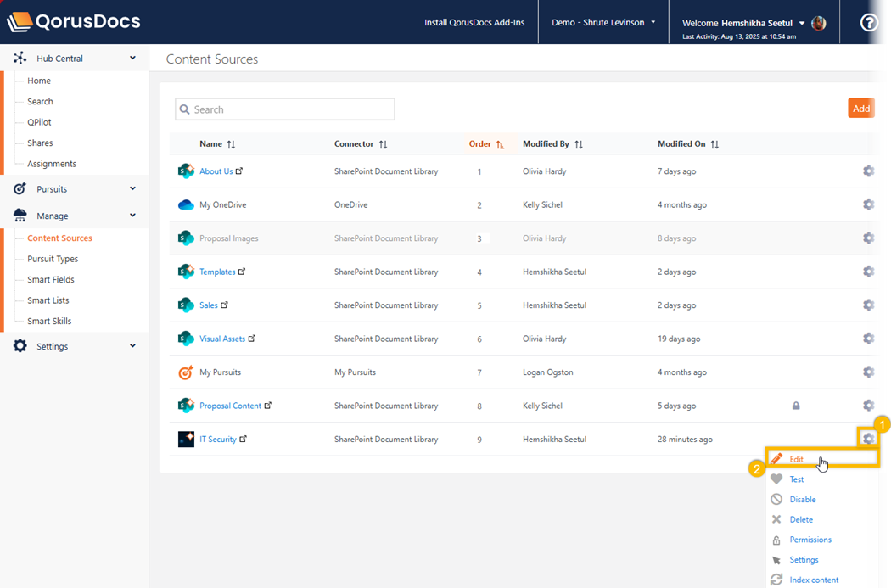
Task: Expand the Settings sidebar section
Action: 132,346
